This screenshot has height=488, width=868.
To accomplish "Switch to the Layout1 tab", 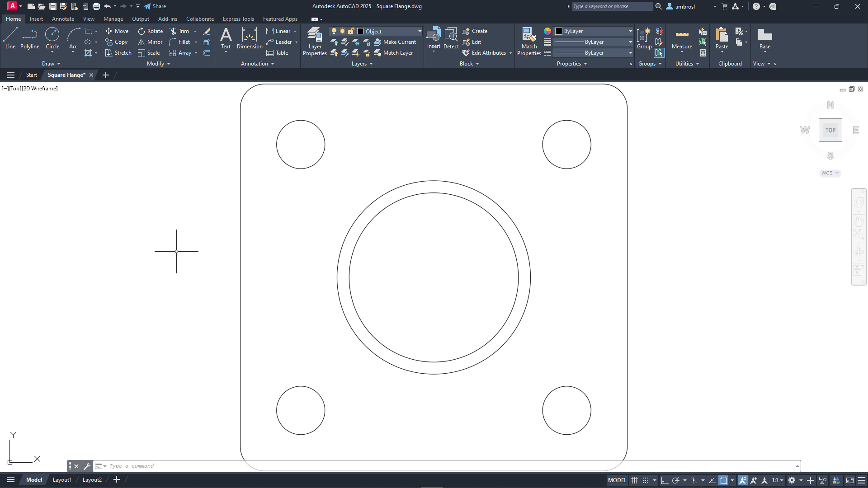I will click(x=62, y=480).
